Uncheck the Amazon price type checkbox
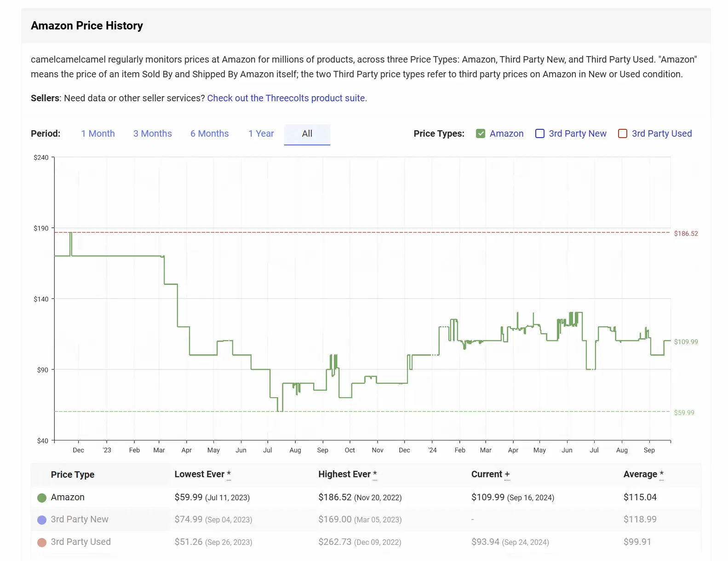728x561 pixels. pos(481,133)
